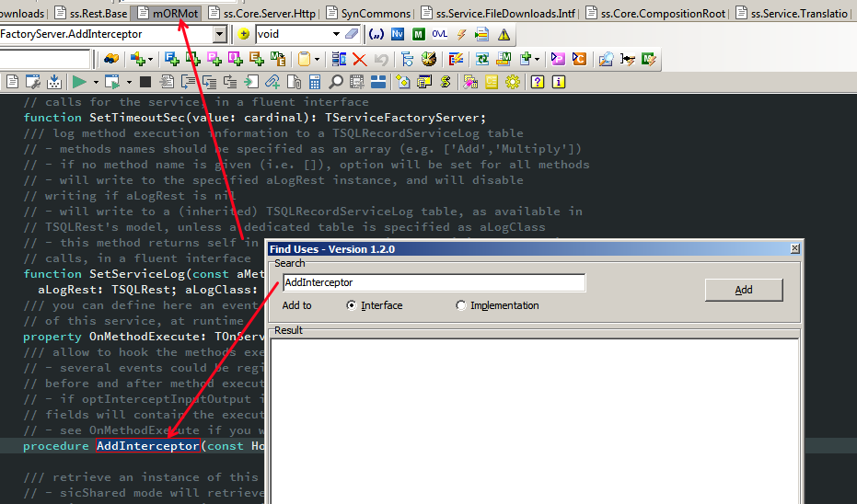
Task: Click the magnifying glass icon in bottom toolbar
Action: [336, 82]
